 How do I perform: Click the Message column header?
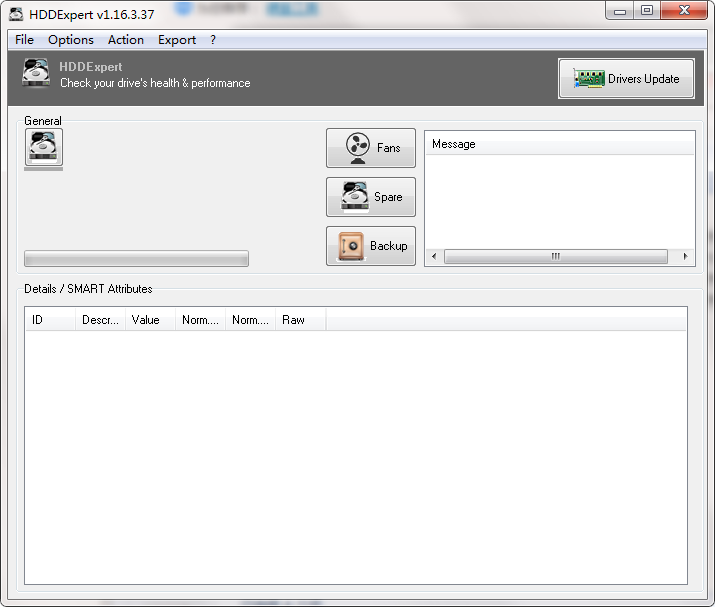pos(560,144)
